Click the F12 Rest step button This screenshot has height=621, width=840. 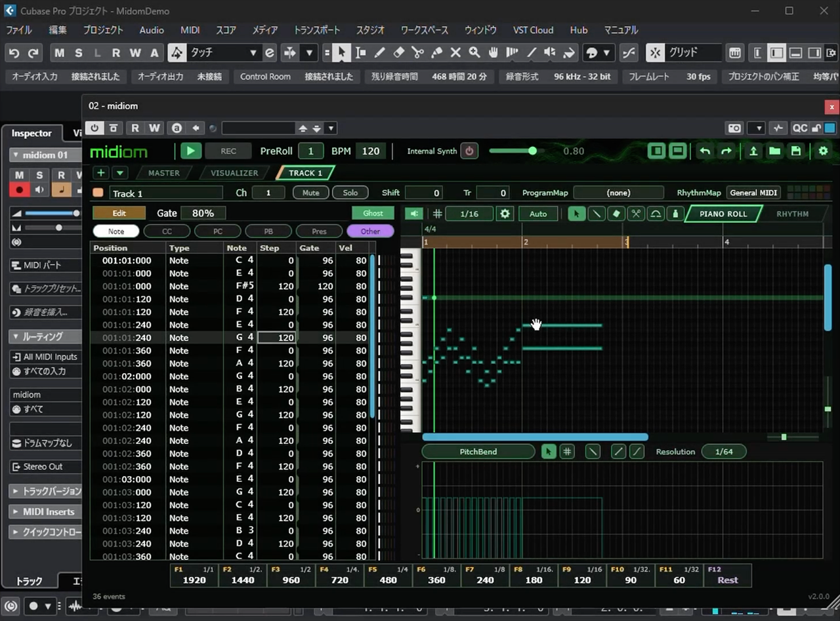(x=727, y=575)
